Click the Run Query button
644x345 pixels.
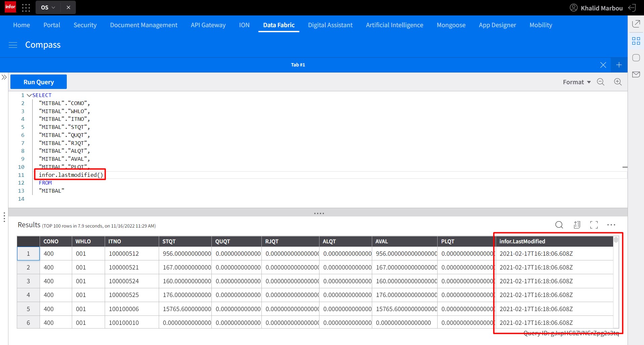tap(39, 82)
